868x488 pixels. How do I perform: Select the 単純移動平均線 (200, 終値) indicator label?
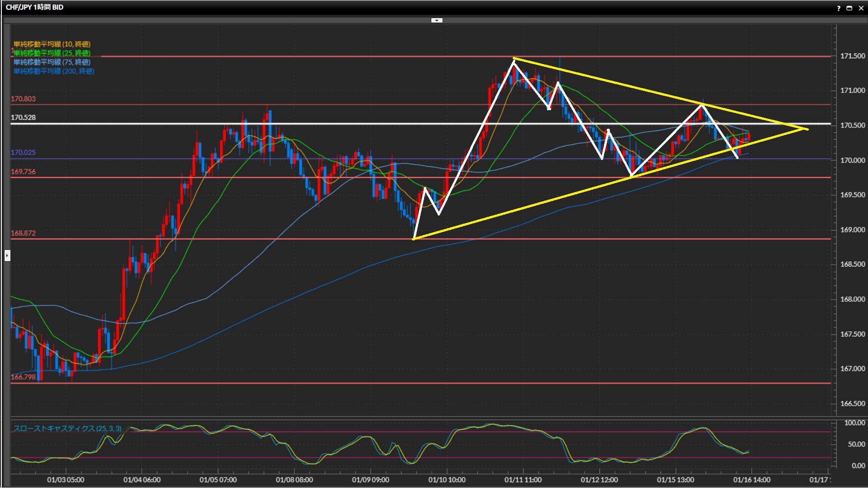(53, 71)
